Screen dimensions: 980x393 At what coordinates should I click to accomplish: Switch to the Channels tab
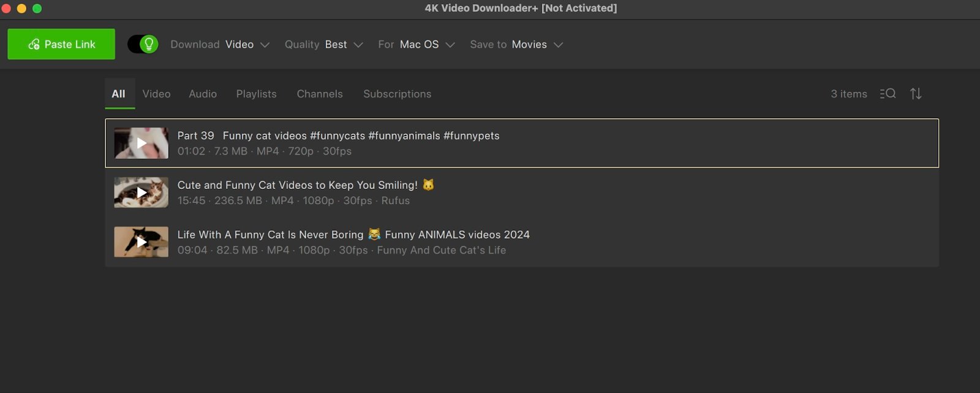(x=320, y=94)
